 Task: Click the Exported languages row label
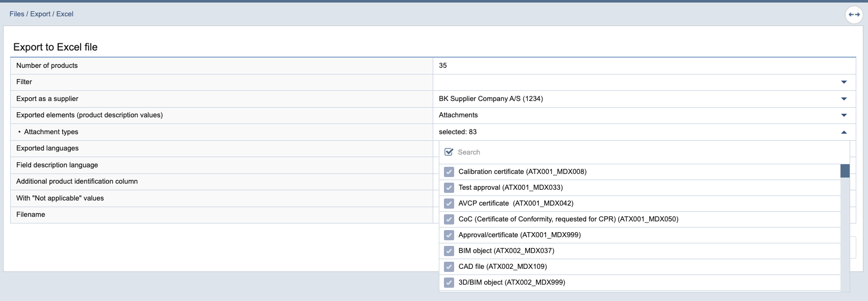(x=47, y=148)
